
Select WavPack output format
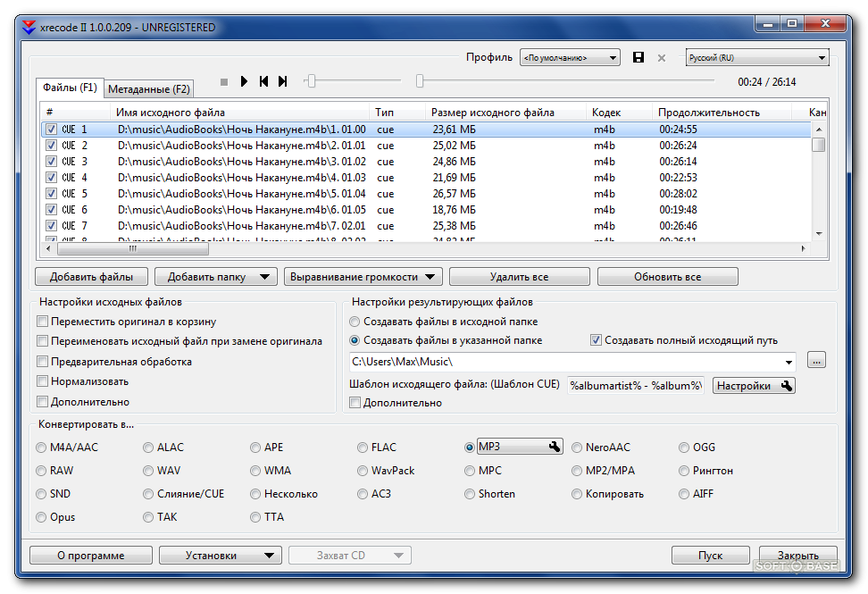(x=363, y=471)
